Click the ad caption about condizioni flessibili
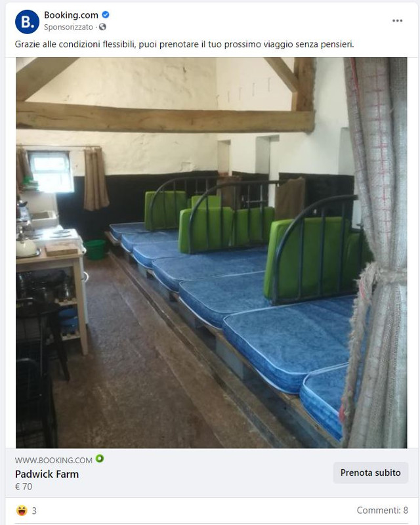The height and width of the screenshot is (525, 420). coord(184,44)
